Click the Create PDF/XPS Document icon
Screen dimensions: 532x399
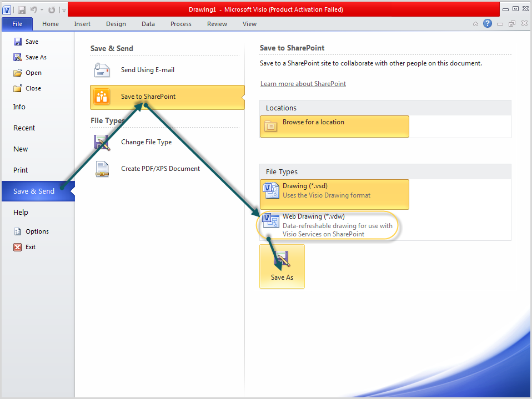[x=102, y=169]
